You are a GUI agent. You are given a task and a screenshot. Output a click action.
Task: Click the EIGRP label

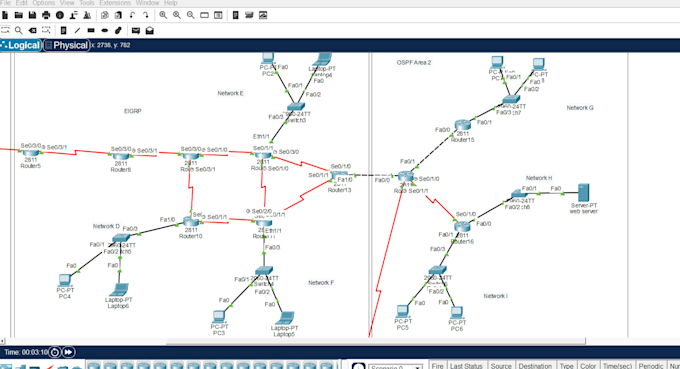point(133,111)
